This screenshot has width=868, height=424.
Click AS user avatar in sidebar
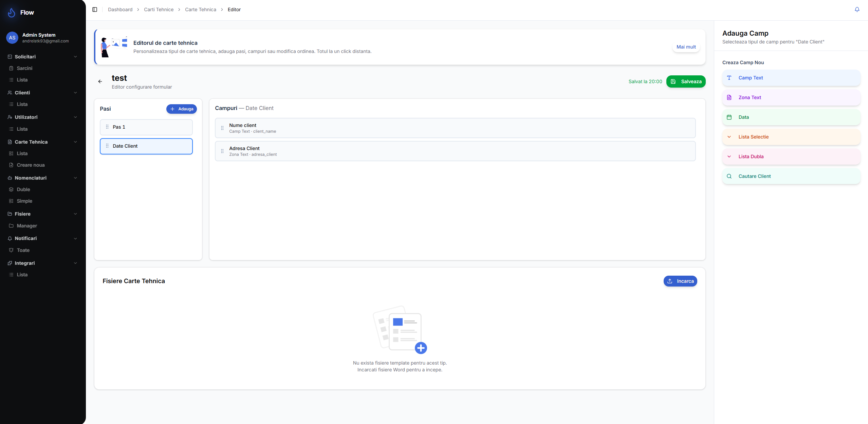click(12, 38)
